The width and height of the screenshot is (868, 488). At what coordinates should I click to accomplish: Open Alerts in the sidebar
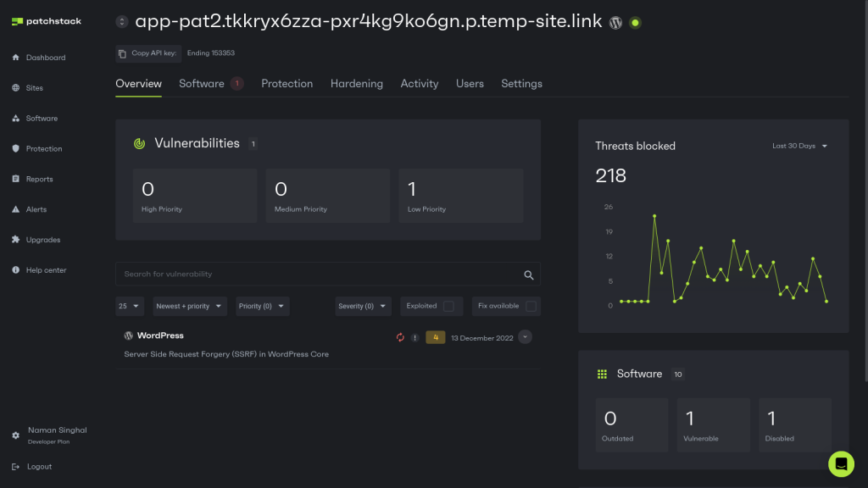tap(37, 209)
